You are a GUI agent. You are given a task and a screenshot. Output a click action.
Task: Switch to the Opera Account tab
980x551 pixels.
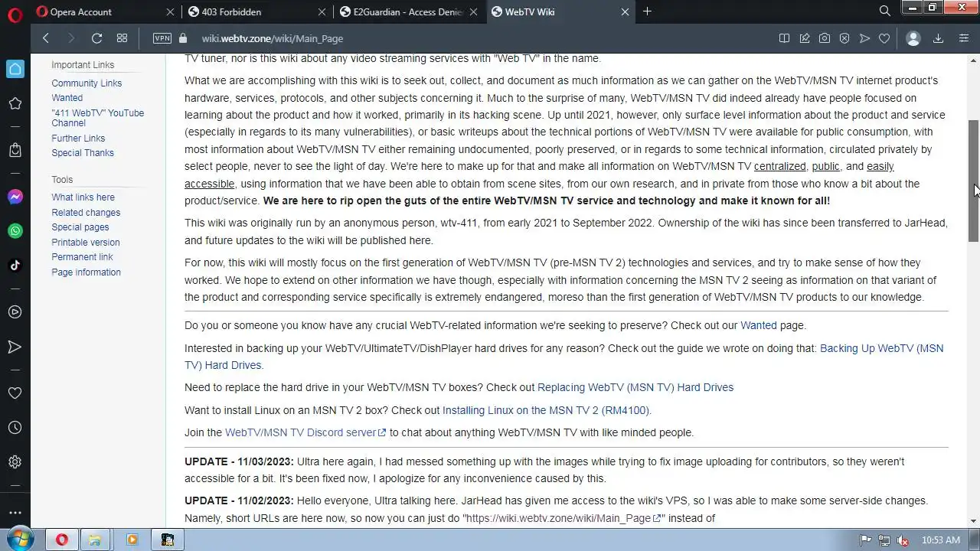104,11
